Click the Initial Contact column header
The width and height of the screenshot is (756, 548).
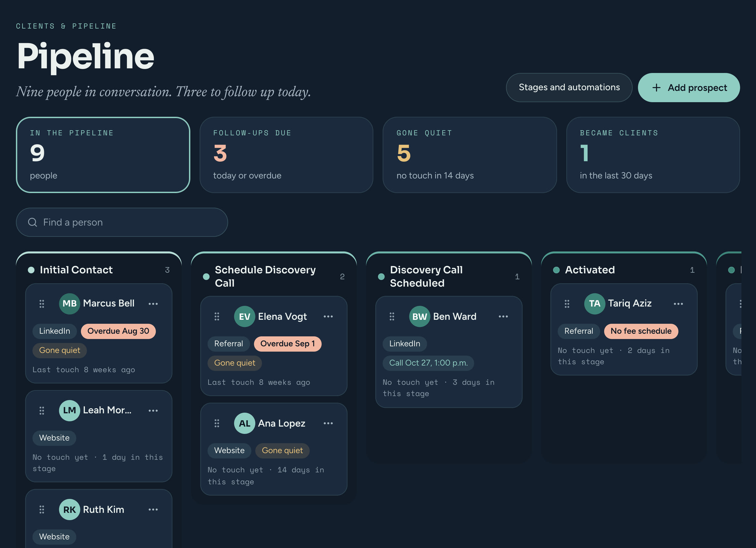[76, 269]
